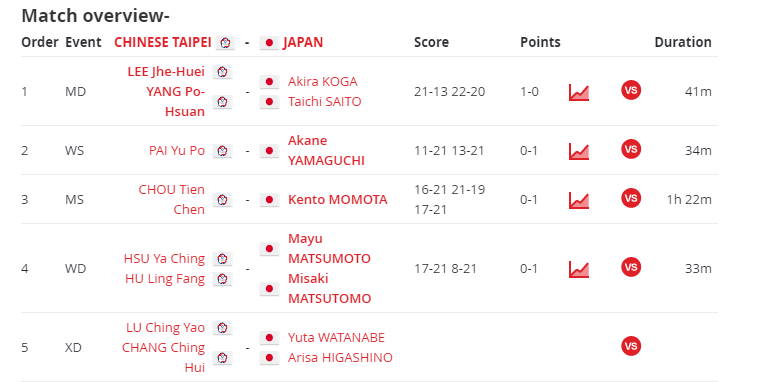
Task: Click the Japan flag beside JAPAN header
Action: (269, 43)
